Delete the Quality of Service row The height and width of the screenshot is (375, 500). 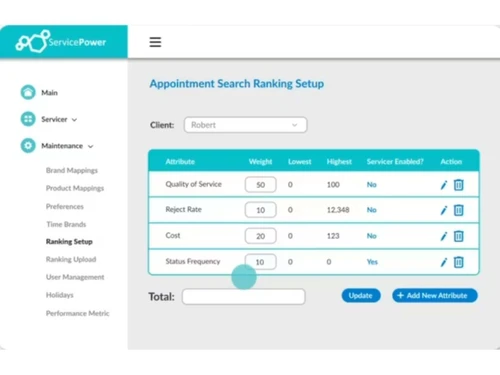point(459,185)
